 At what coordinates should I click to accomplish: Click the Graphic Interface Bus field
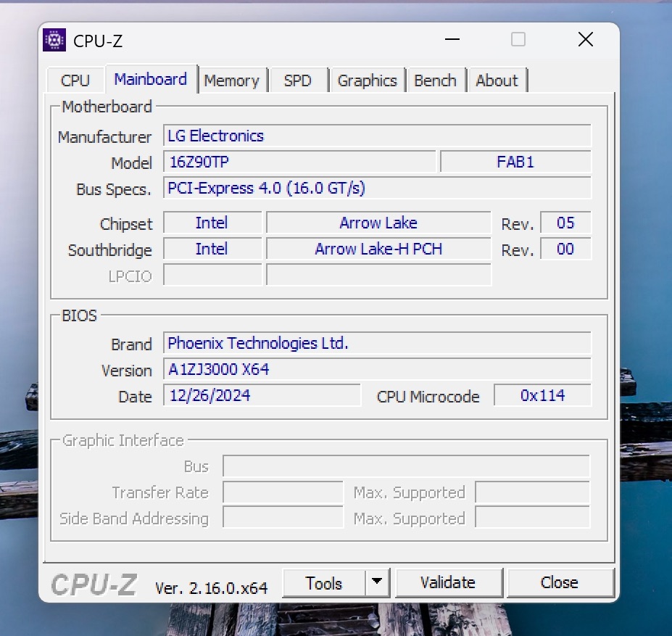click(x=406, y=466)
